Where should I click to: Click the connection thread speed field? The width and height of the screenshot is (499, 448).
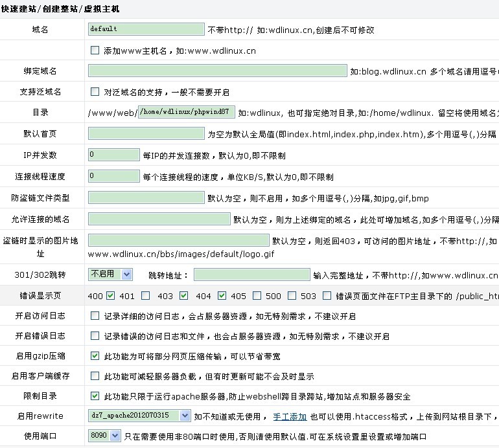[113, 176]
